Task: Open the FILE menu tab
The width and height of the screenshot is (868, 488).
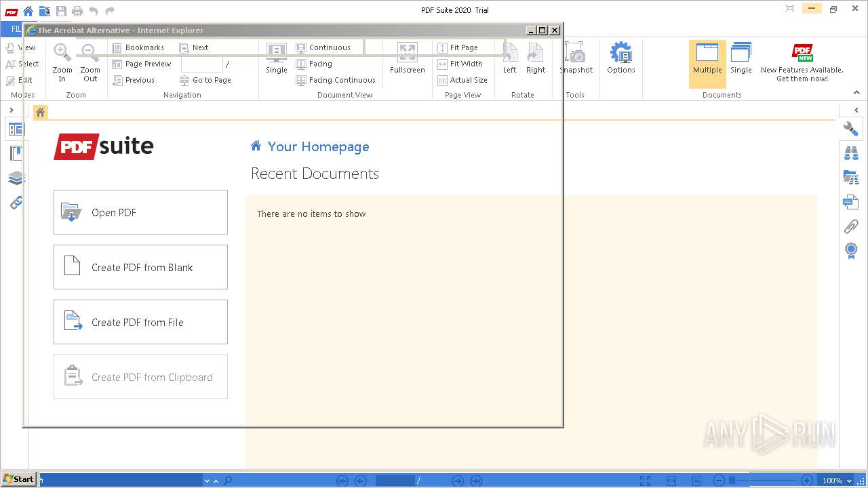Action: (x=12, y=29)
